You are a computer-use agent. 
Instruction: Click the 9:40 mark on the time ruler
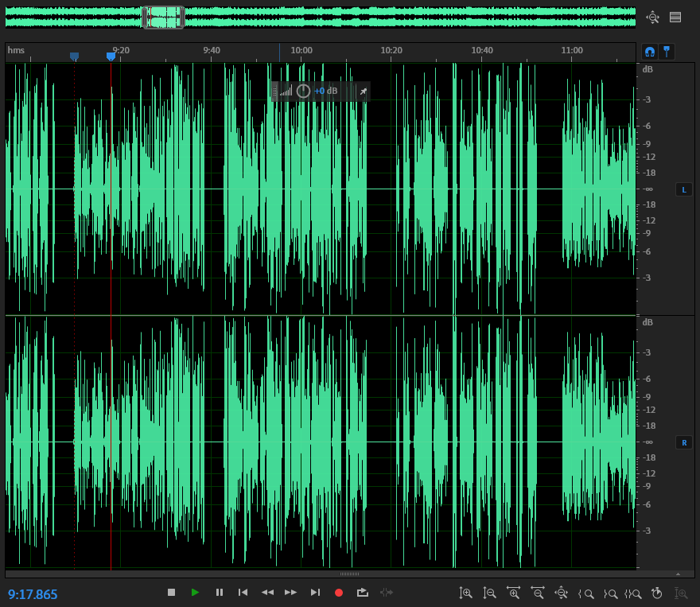[211, 50]
